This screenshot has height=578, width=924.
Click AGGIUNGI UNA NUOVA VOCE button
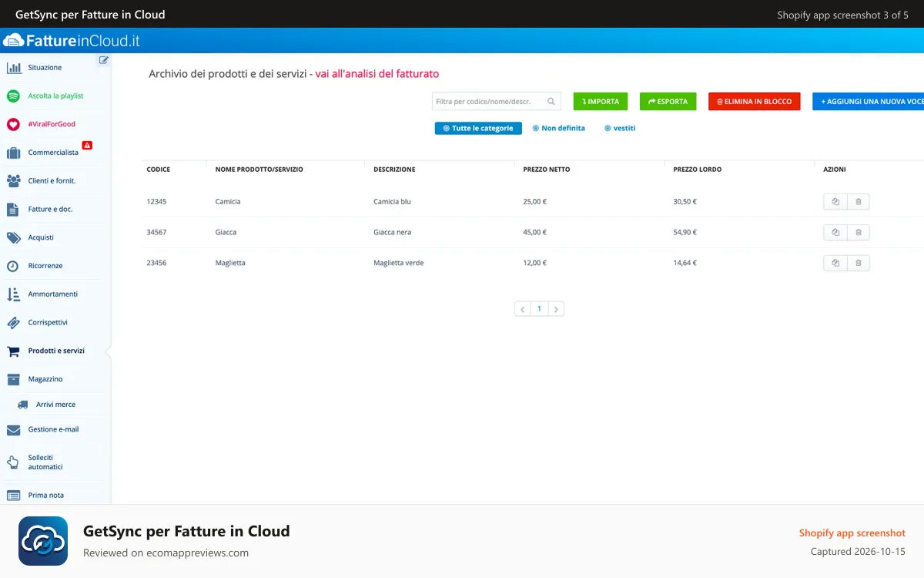[869, 101]
